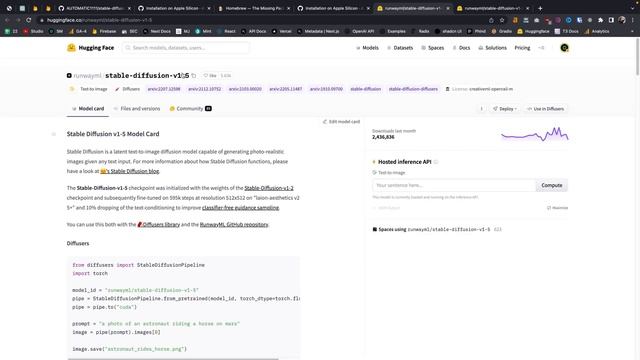Open the Firebase bookmark
Image resolution: width=640 pixels, height=360 pixels.
[104, 31]
